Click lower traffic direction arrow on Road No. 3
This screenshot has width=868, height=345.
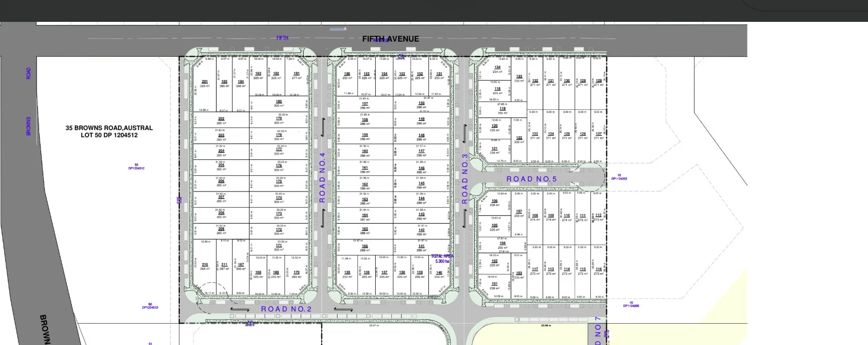tap(465, 218)
